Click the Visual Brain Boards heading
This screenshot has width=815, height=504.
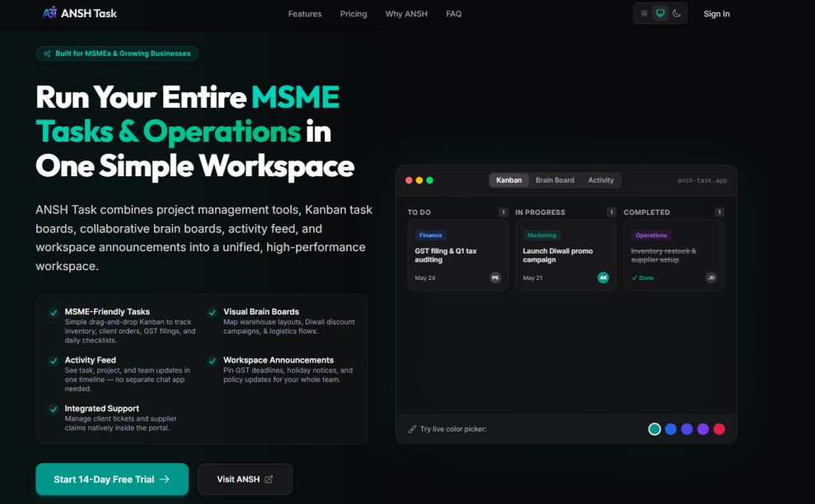[261, 312]
